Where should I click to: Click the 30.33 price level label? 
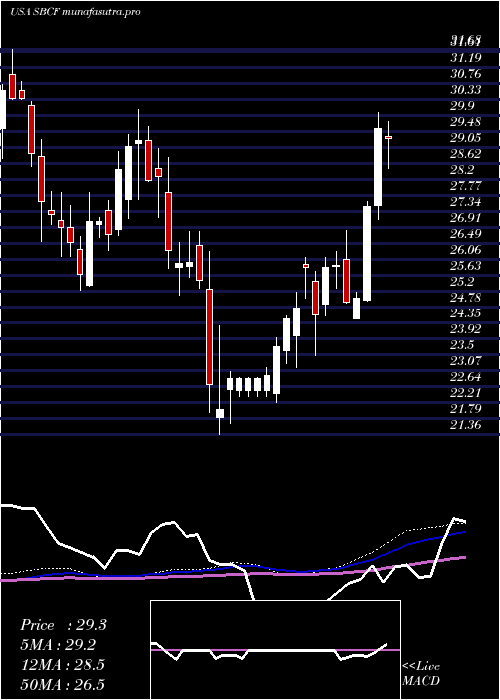(466, 90)
